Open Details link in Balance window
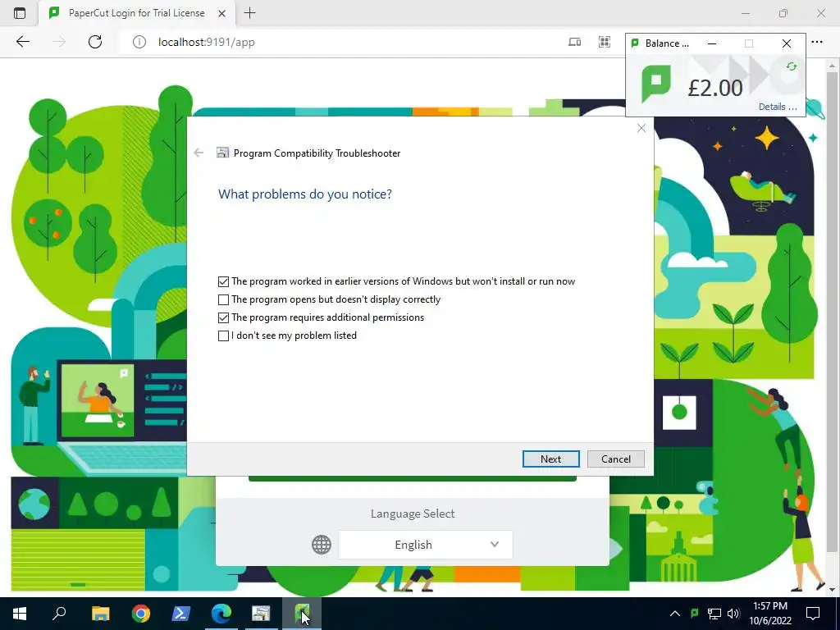Screen dimensions: 840x630 point(778,107)
